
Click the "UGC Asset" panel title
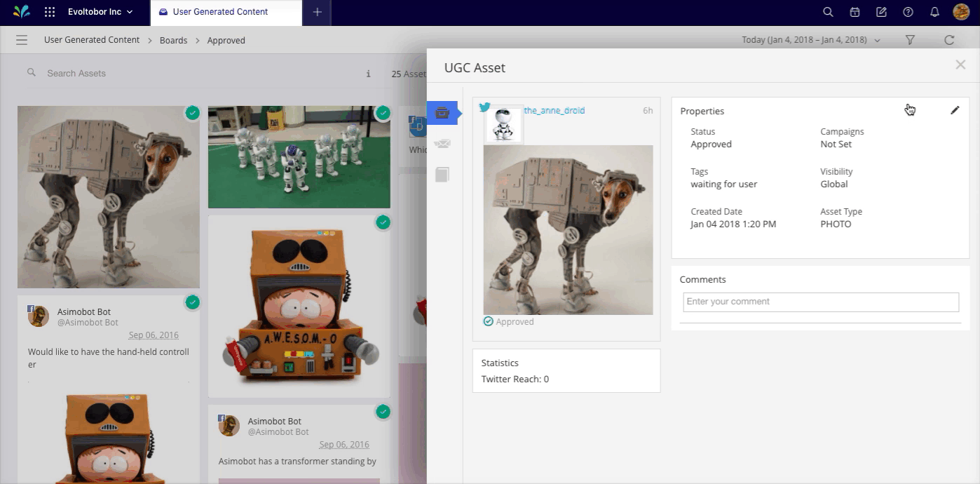point(475,67)
